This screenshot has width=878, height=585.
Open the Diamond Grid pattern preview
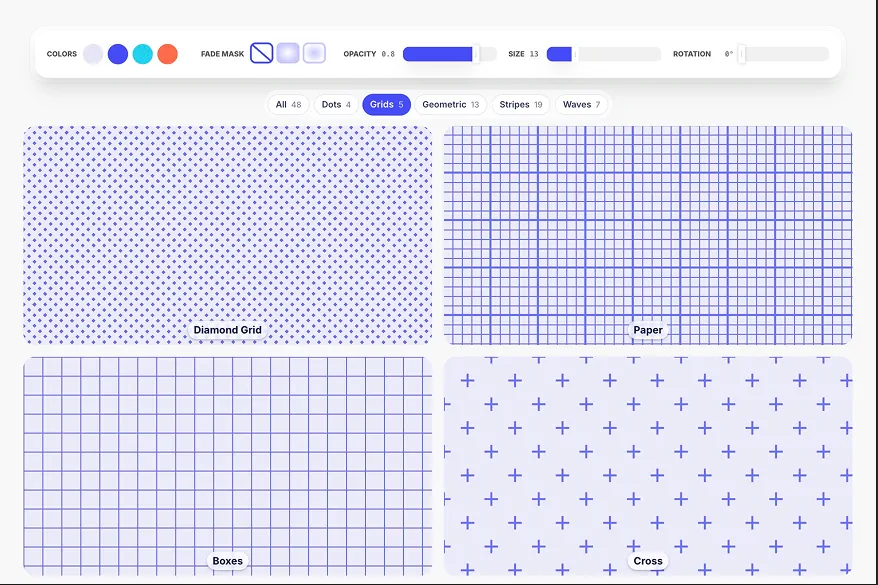tap(227, 235)
